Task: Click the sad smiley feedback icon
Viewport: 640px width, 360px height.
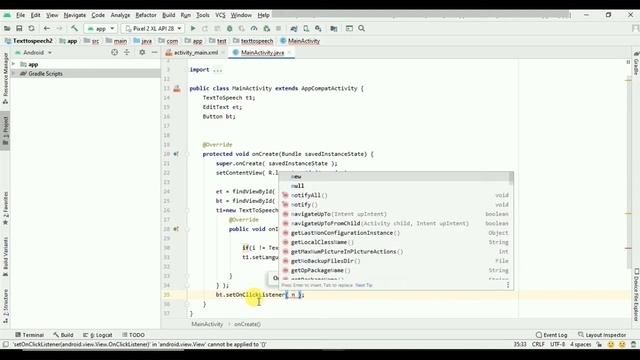Action: [622, 344]
